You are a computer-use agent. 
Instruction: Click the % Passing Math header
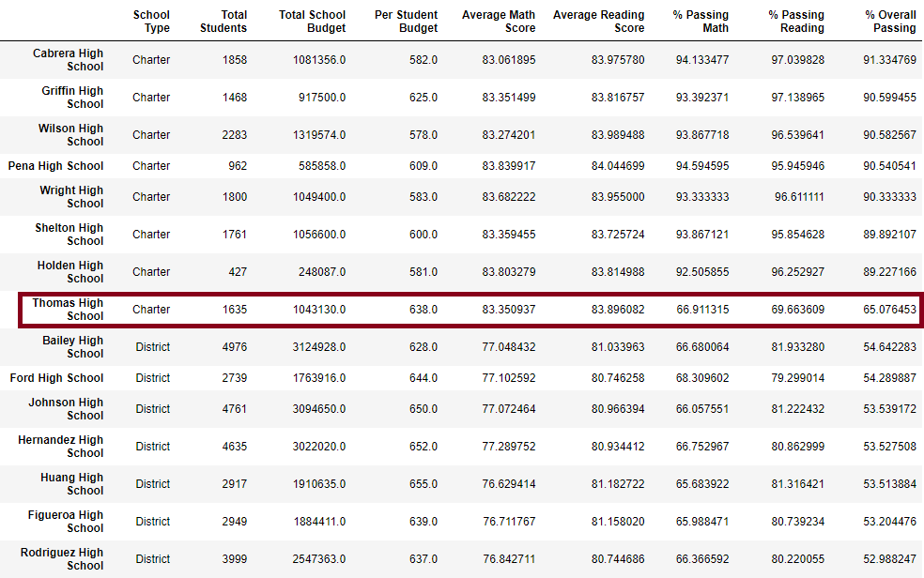pyautogui.click(x=701, y=22)
